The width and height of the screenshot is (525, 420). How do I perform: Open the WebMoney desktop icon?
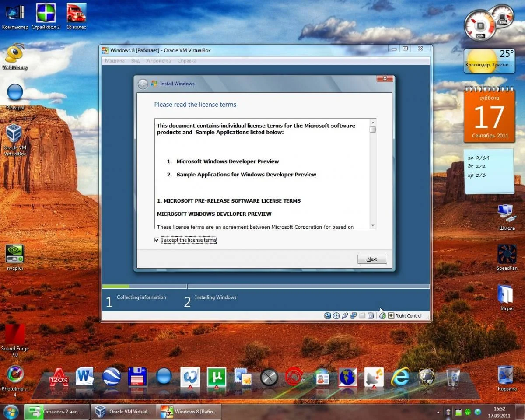(15, 57)
